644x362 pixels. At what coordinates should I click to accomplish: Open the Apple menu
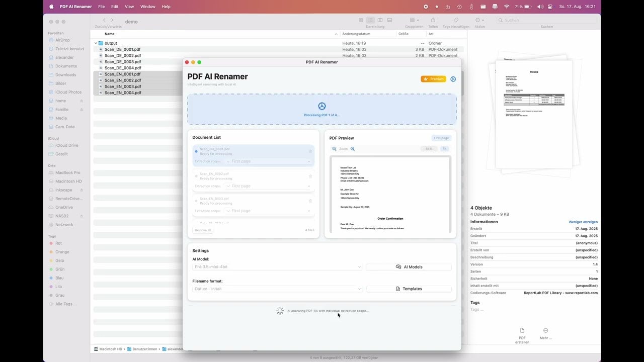(x=51, y=7)
